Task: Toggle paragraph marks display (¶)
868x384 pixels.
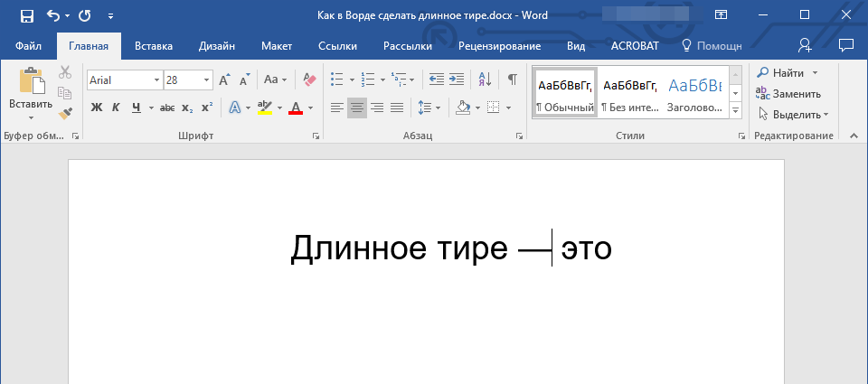Action: click(x=512, y=80)
